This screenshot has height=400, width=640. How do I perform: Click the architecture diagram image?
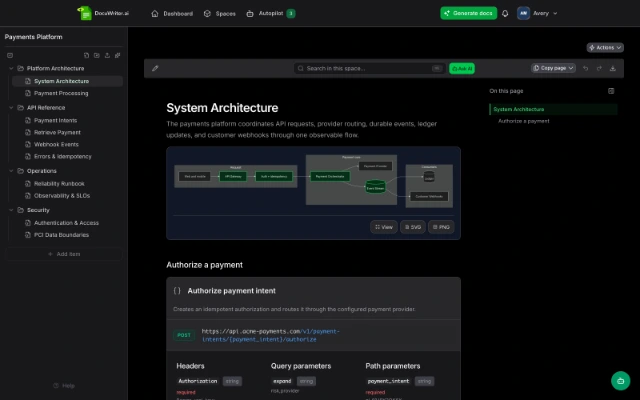313,182
